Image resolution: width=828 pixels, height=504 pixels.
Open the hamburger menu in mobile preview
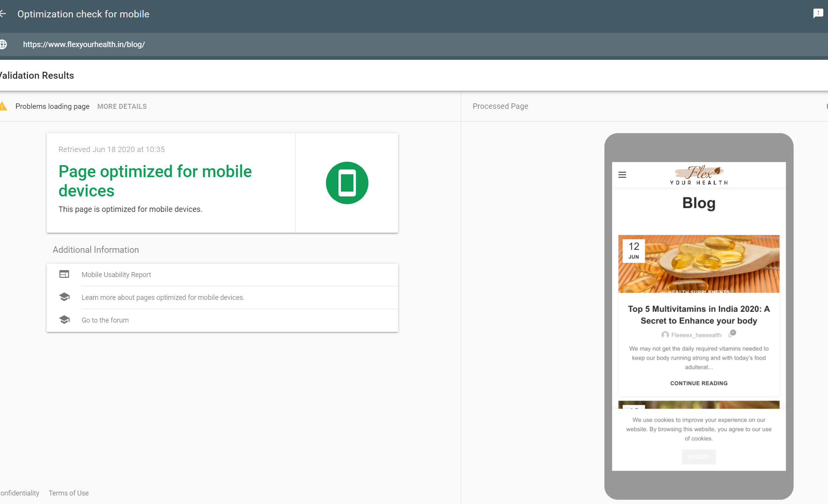pyautogui.click(x=622, y=175)
